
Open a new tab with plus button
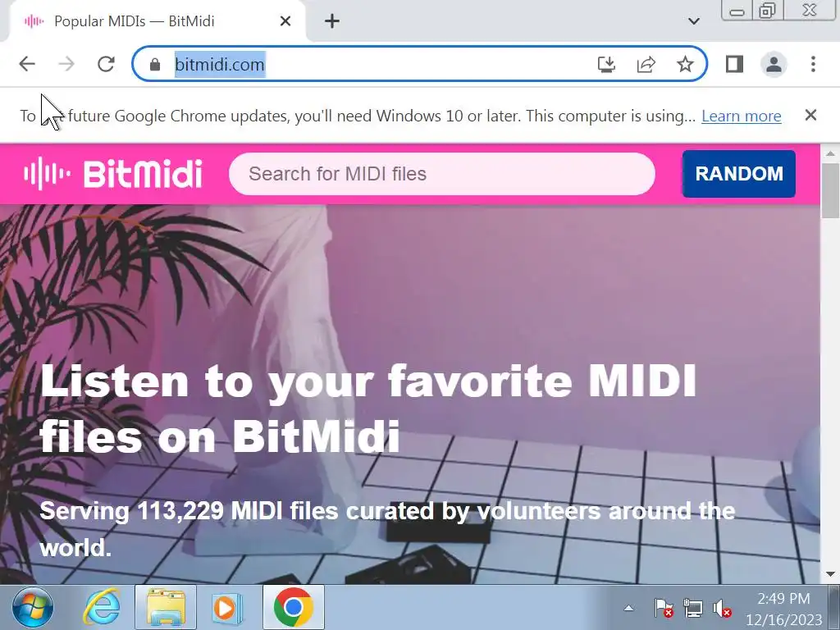[x=332, y=21]
